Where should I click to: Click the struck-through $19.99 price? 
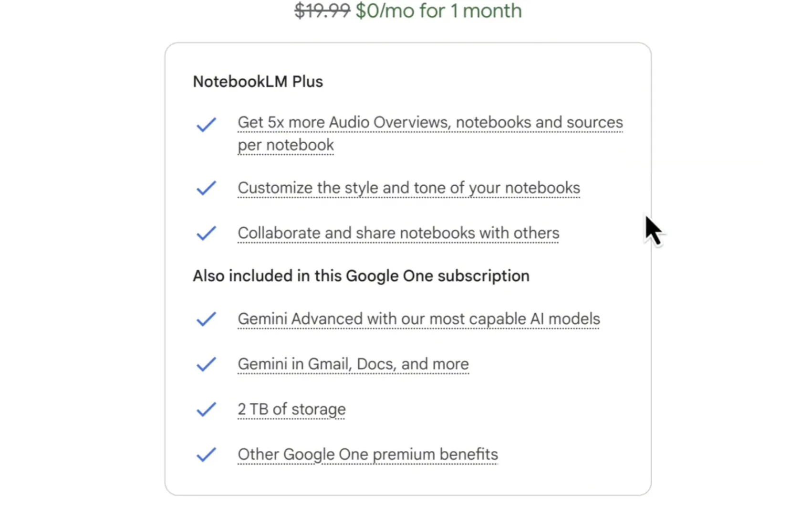click(323, 11)
